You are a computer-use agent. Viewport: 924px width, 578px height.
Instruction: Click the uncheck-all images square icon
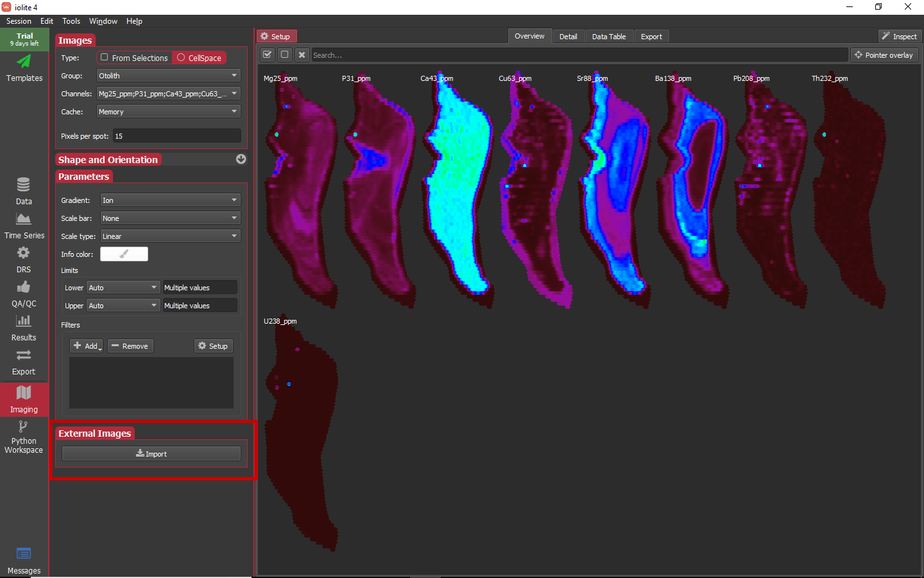[x=285, y=55]
